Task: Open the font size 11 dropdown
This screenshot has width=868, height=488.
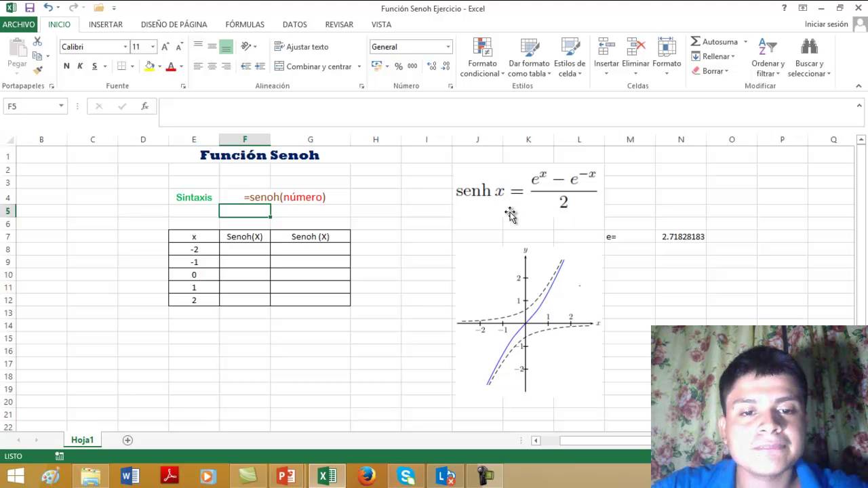Action: pyautogui.click(x=153, y=47)
